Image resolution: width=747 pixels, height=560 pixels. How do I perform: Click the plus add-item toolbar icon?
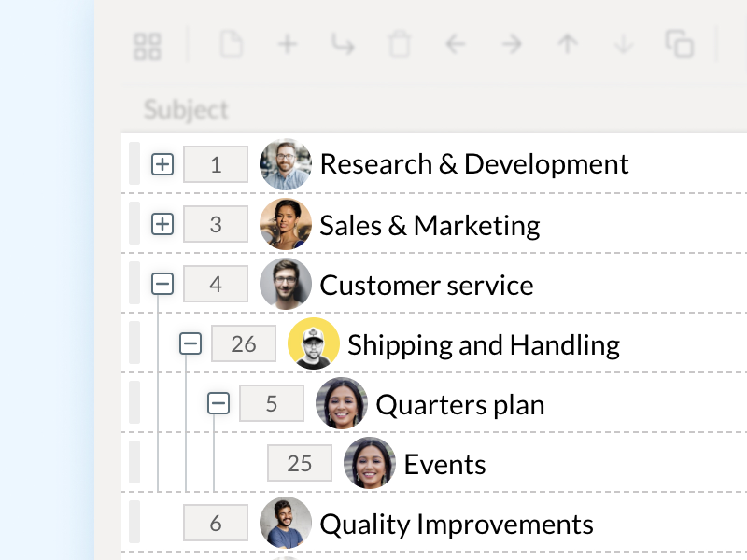[x=288, y=45]
